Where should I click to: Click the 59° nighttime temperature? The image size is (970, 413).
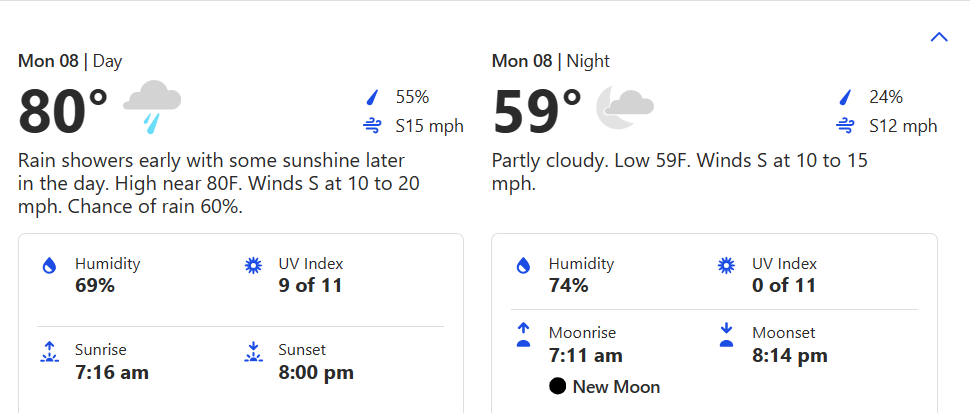pyautogui.click(x=537, y=111)
